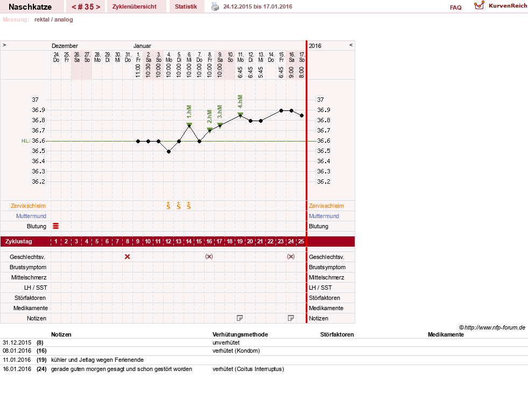Click cycle day 25 in Zyklustag bar
The height and width of the screenshot is (420, 528).
coord(301,241)
